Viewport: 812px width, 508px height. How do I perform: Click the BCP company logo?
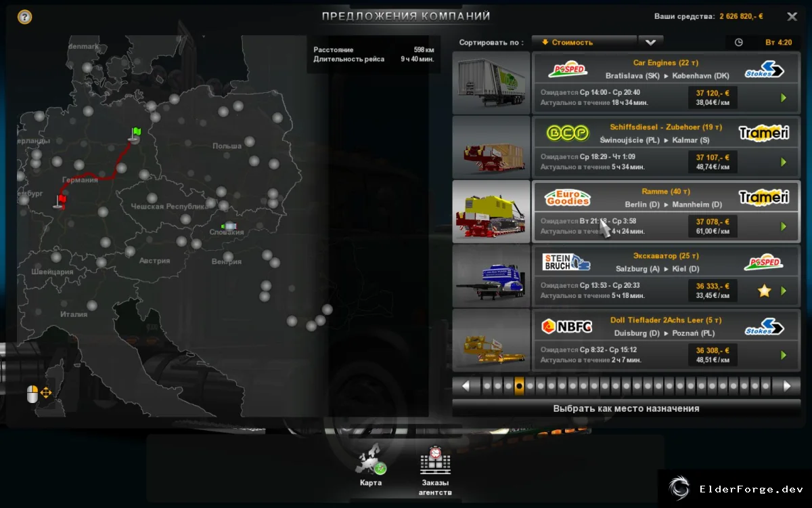click(x=567, y=133)
